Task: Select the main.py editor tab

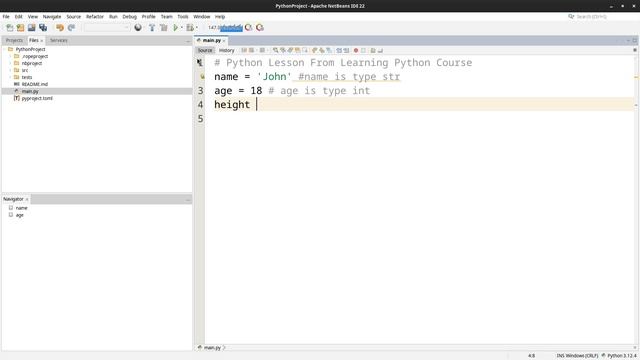Action: [212, 40]
